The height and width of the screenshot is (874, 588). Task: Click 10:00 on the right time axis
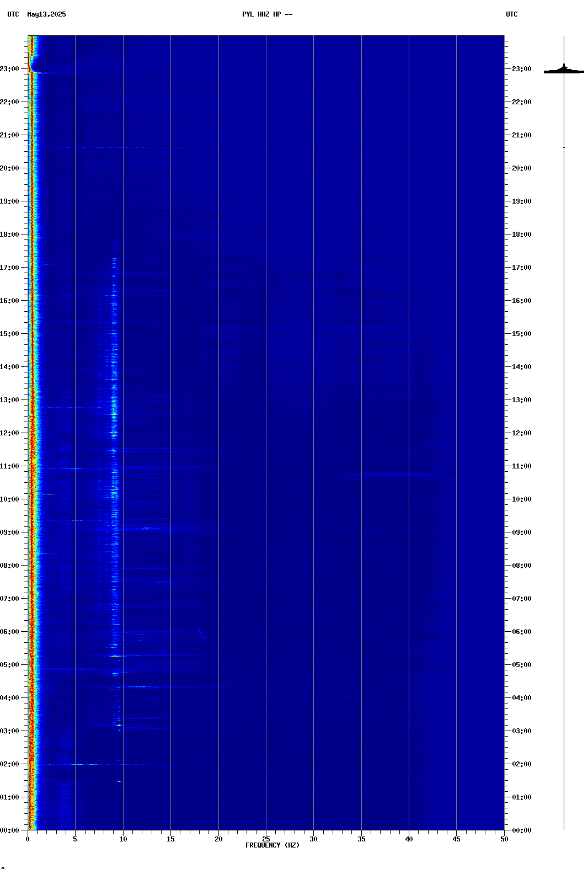(x=521, y=499)
